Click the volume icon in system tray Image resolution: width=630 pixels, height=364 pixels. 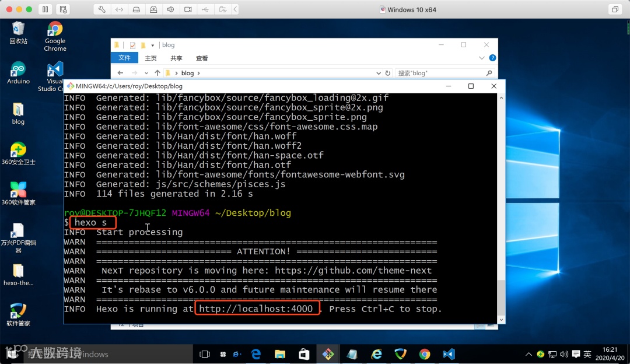click(564, 354)
